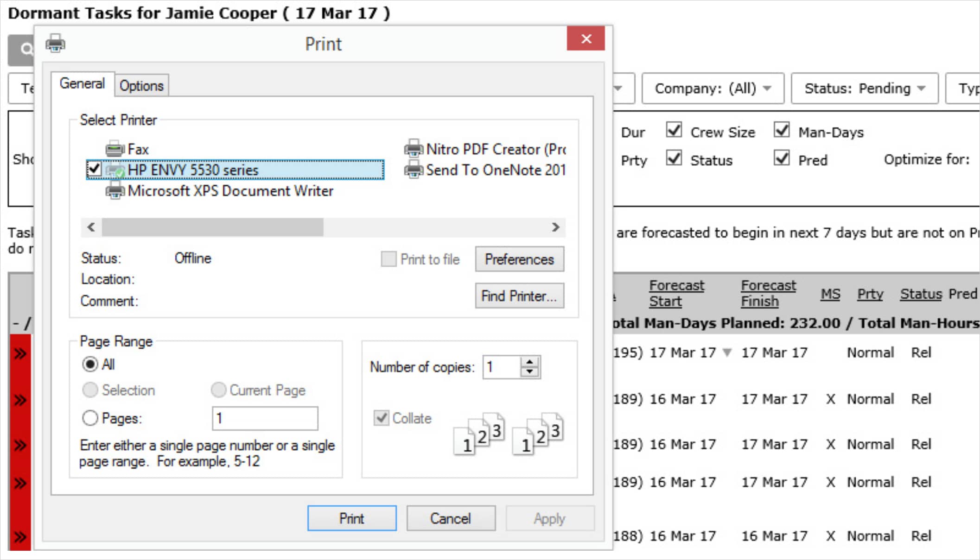Screen dimensions: 980x560
Task: Click the printer list horizontal scrollbar thumb
Action: (x=213, y=227)
